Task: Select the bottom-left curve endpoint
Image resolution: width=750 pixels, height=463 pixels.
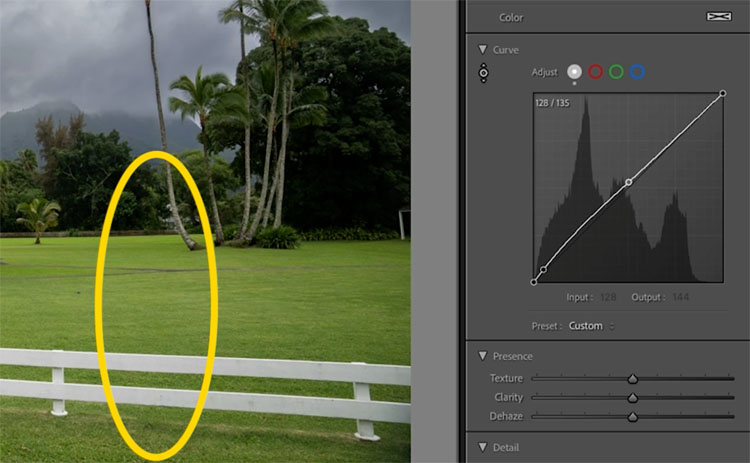Action: click(x=534, y=282)
